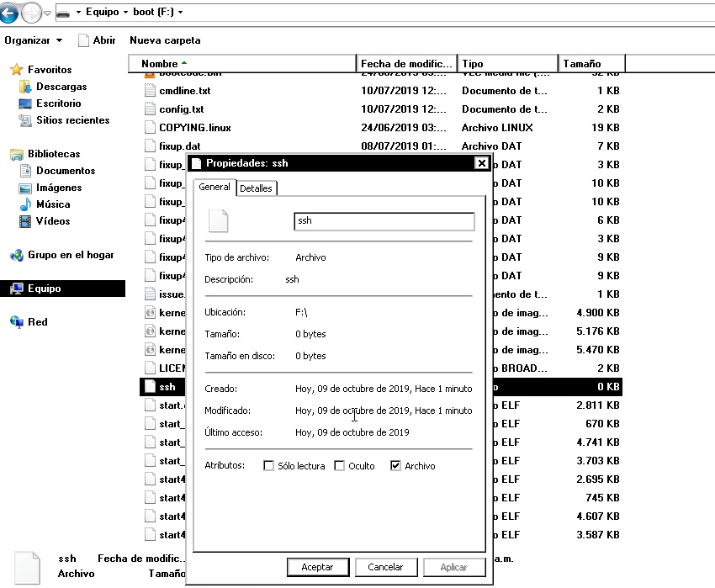
Task: Open the Escritorio icon in sidebar
Action: pos(25,103)
